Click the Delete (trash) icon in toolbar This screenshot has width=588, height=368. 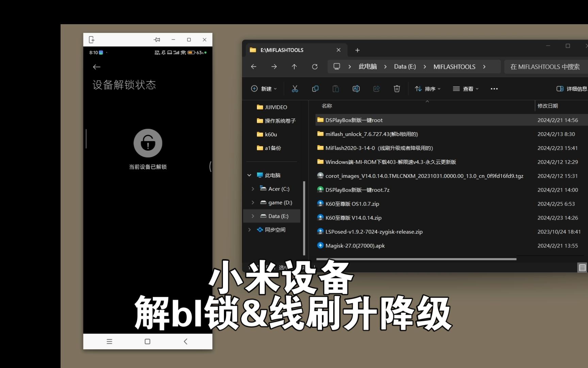point(396,89)
